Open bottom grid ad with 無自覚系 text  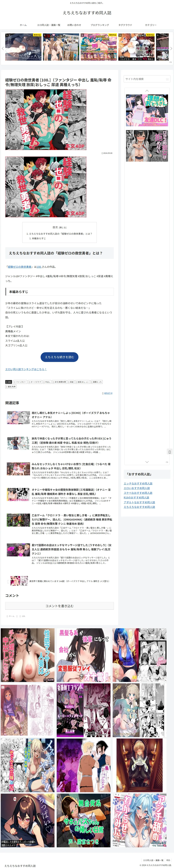point(84,821)
